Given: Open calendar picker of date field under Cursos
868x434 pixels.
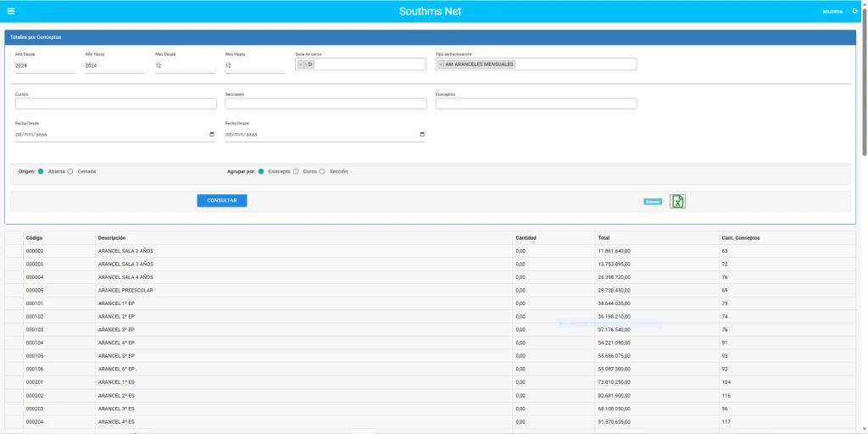Looking at the screenshot, I should [x=212, y=135].
